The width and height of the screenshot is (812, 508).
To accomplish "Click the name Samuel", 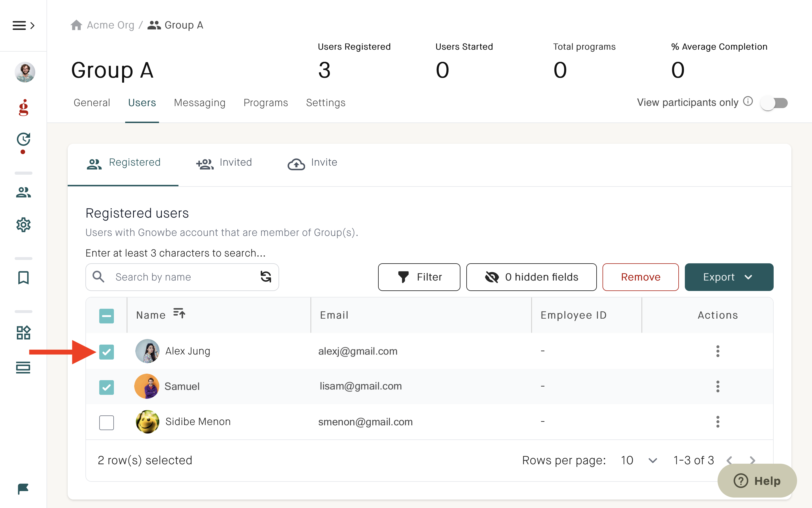I will point(182,386).
